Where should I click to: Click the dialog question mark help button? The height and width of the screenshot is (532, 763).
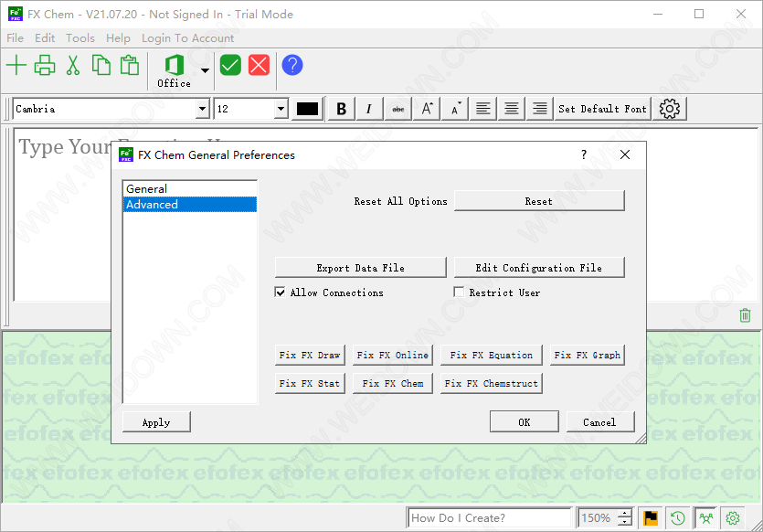pyautogui.click(x=584, y=154)
